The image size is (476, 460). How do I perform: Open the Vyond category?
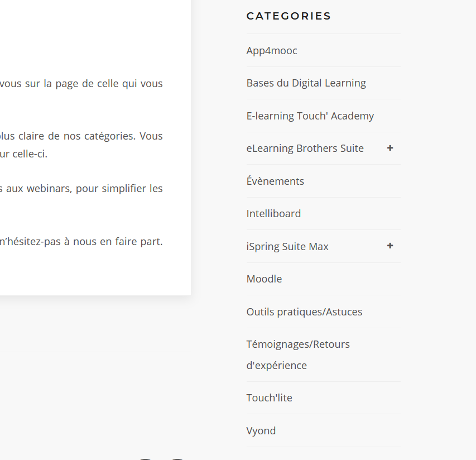tap(261, 431)
